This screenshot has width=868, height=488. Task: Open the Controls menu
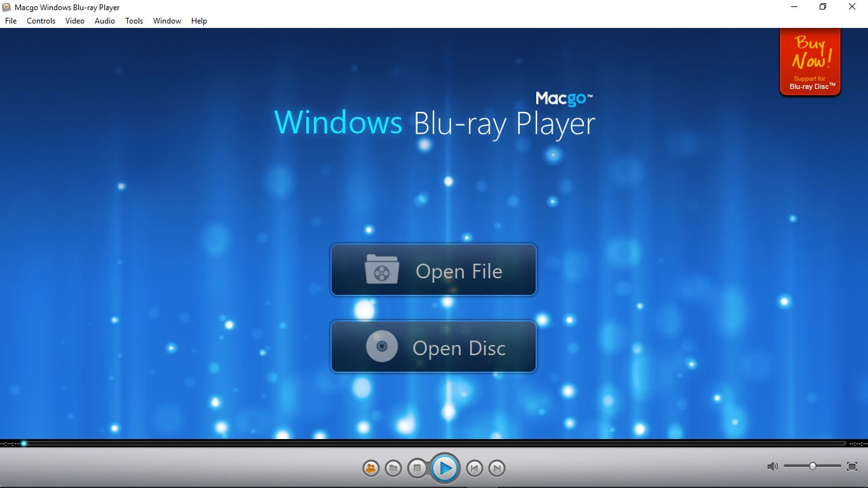click(41, 21)
